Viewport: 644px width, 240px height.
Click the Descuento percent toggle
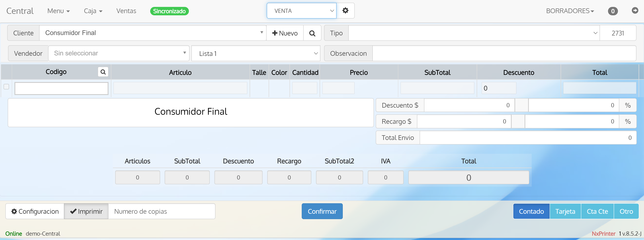[x=628, y=105]
